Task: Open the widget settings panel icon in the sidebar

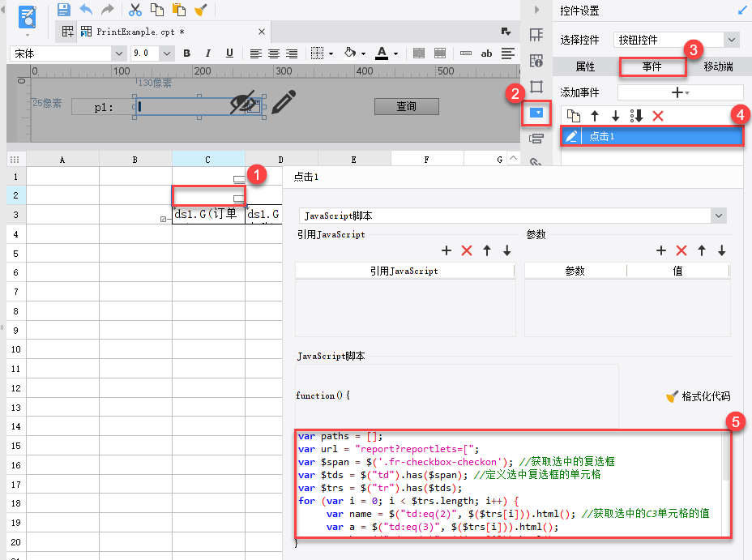Action: point(536,113)
